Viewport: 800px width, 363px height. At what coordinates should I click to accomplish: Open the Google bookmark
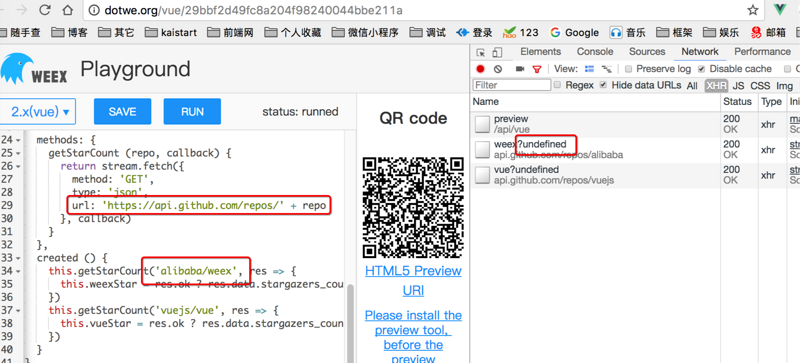click(x=574, y=33)
